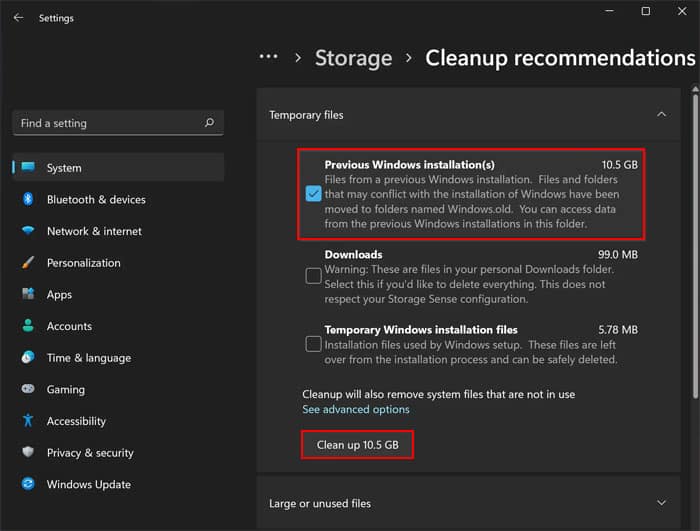
Task: Go to Accounts settings
Action: 118,326
